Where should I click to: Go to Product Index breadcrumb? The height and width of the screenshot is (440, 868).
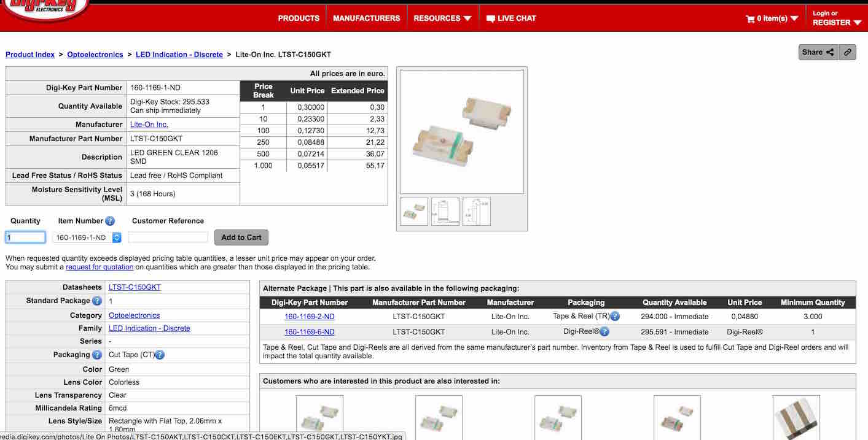tap(30, 55)
